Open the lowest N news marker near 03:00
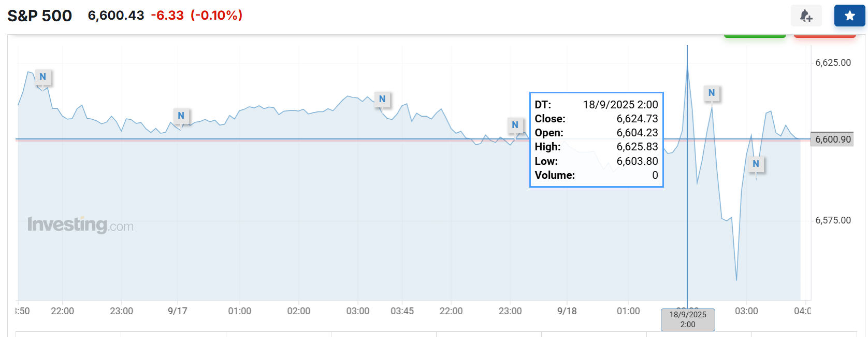868x337 pixels. tap(756, 164)
